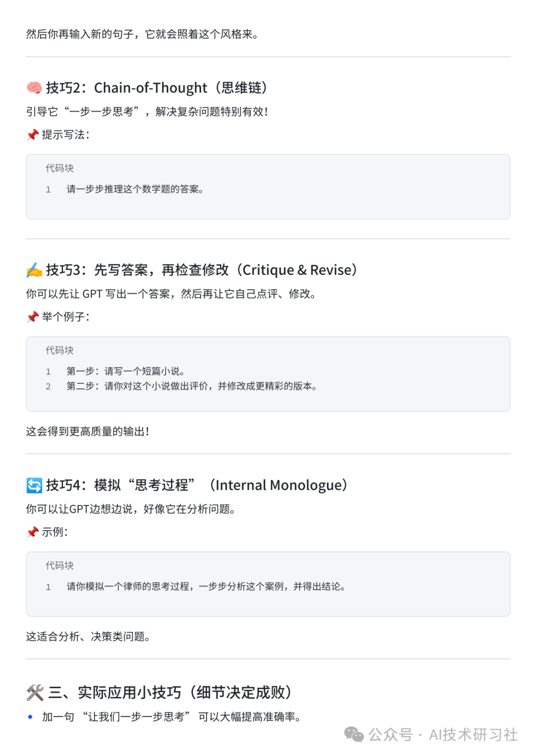Click the pushpin icon before 示例

pyautogui.click(x=33, y=532)
